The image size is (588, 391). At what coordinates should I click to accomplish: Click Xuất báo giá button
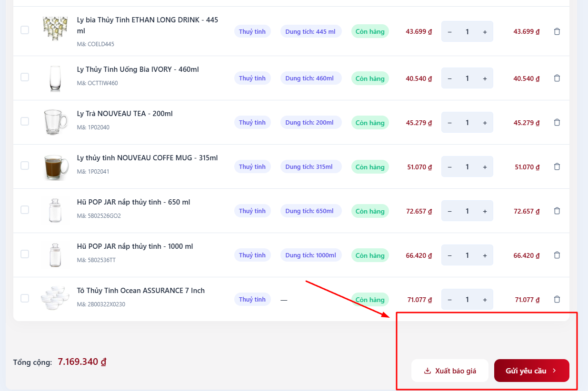[x=449, y=371]
